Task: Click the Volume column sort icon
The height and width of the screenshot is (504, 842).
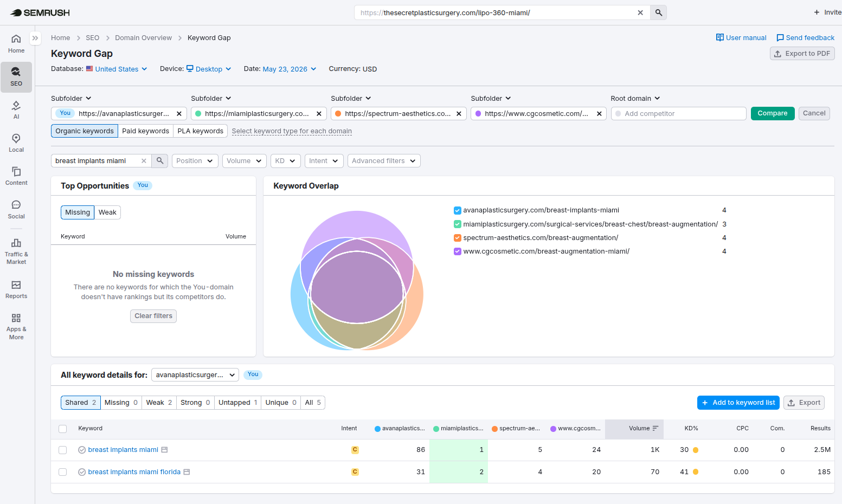Action: (655, 428)
